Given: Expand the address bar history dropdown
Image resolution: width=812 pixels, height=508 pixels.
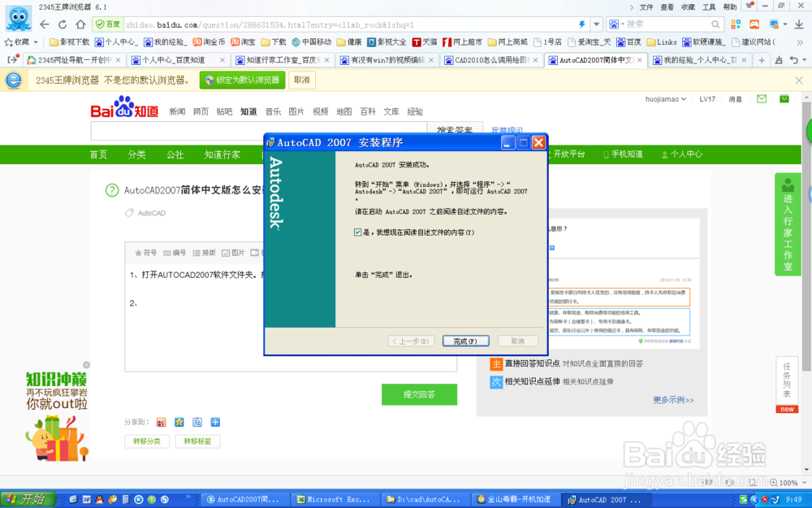Looking at the screenshot, I should click(x=597, y=24).
